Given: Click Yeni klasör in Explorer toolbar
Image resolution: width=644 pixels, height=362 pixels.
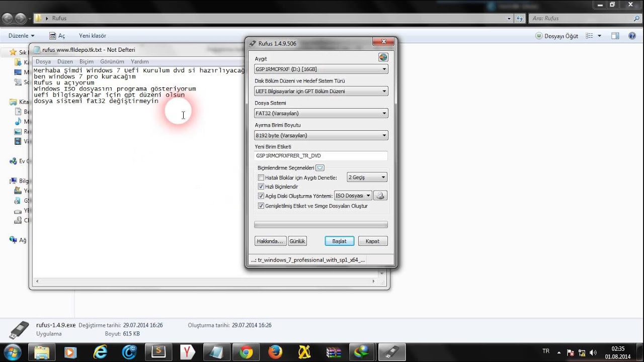Looking at the screenshot, I should (92, 36).
